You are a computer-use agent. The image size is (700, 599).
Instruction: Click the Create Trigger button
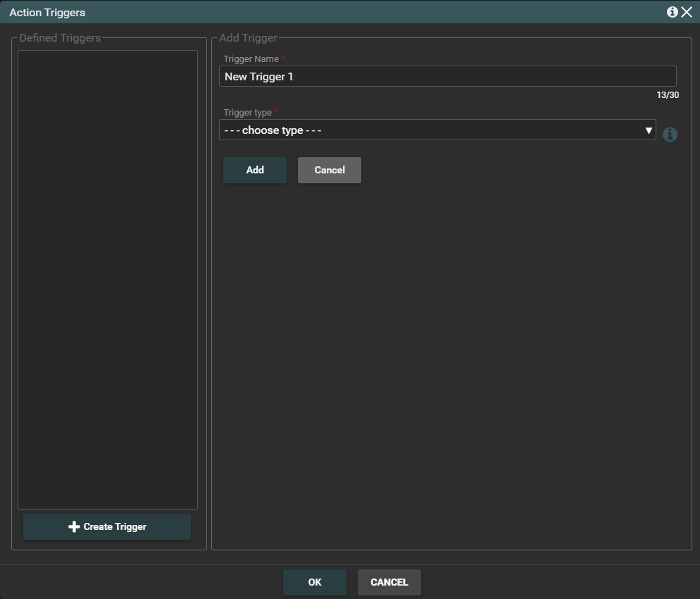(107, 526)
